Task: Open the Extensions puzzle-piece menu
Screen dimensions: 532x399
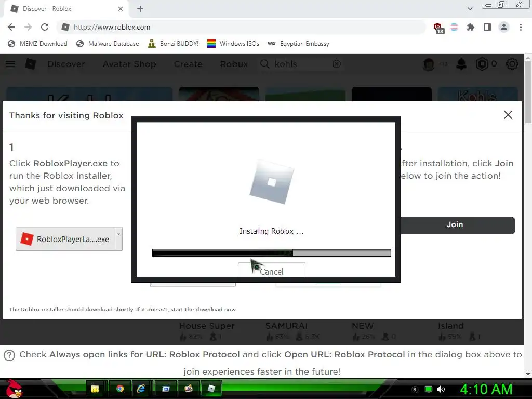Action: tap(470, 27)
